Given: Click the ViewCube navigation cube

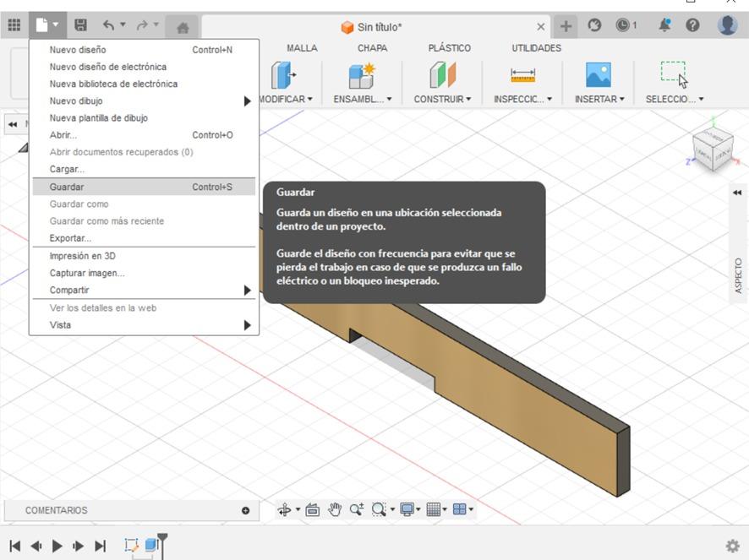Looking at the screenshot, I should point(713,148).
